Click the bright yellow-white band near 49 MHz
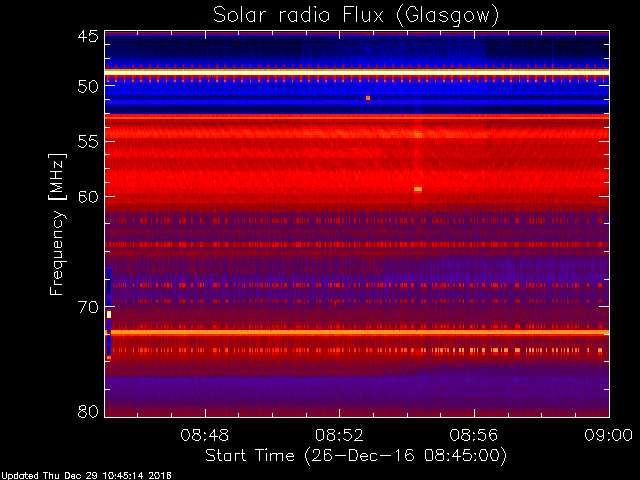Image resolution: width=640 pixels, height=480 pixels. click(357, 72)
